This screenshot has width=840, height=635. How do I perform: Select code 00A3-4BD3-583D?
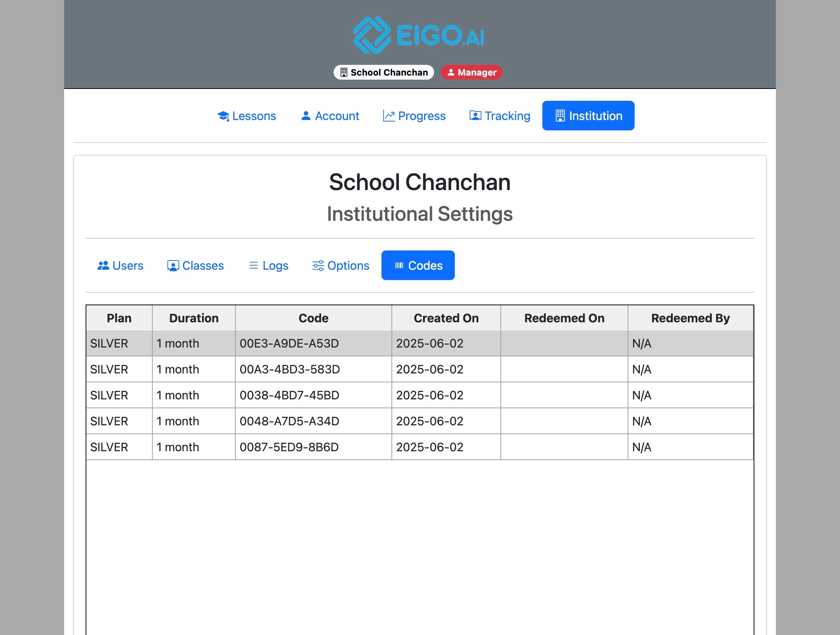(x=290, y=369)
